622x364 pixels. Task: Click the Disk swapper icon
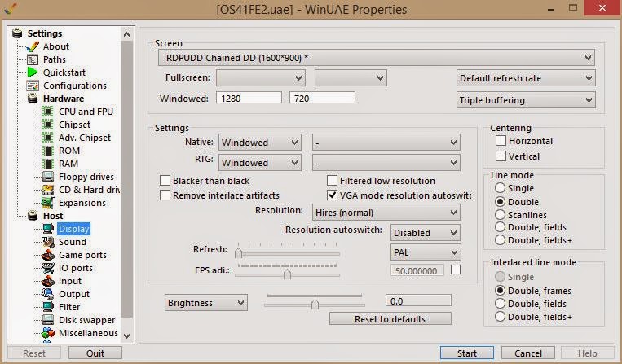[48, 320]
